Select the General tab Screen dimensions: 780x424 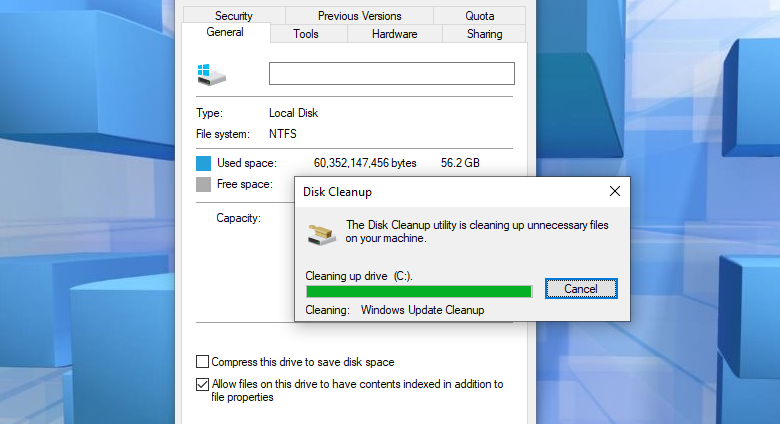(x=225, y=32)
